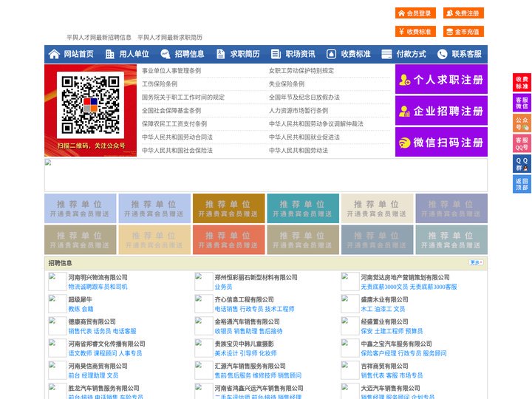Open 河南明兴物流有限公司 company link
532x399 pixels.
click(98, 277)
